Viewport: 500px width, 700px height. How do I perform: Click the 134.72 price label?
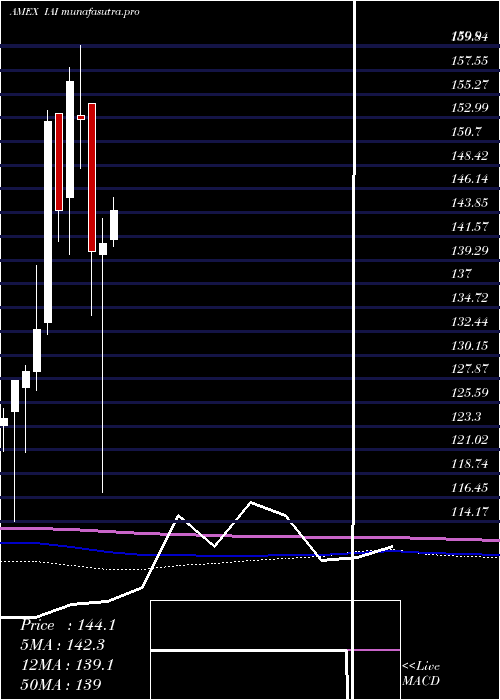click(469, 298)
